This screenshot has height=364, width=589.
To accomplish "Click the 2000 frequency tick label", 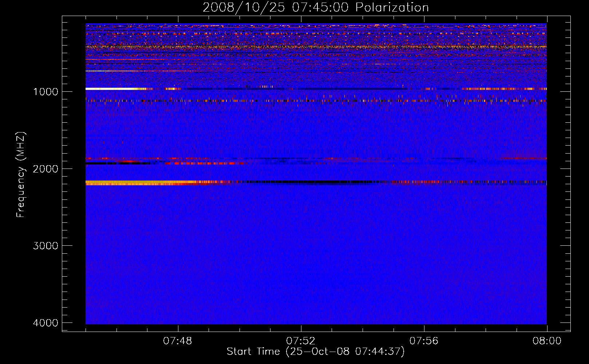I will click(46, 169).
